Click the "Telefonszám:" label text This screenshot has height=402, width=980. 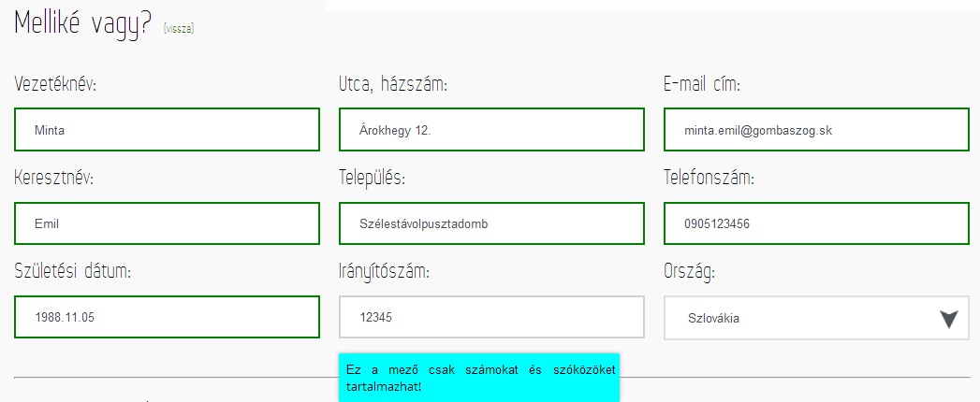pos(709,179)
